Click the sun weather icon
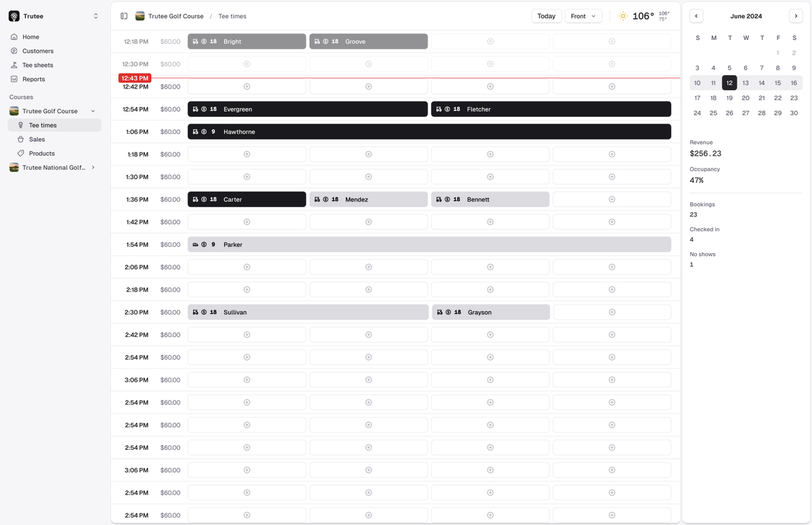The image size is (812, 525). [623, 16]
